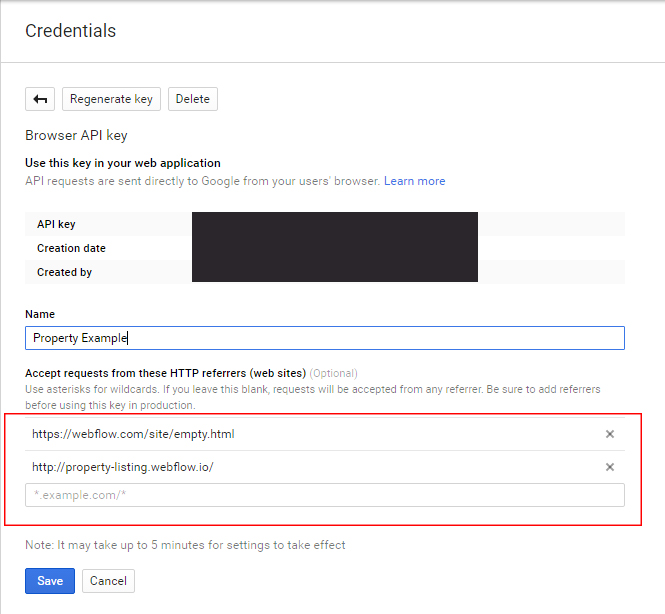Click the Credentials page heading
Viewport: 665px width, 614px height.
[x=70, y=31]
